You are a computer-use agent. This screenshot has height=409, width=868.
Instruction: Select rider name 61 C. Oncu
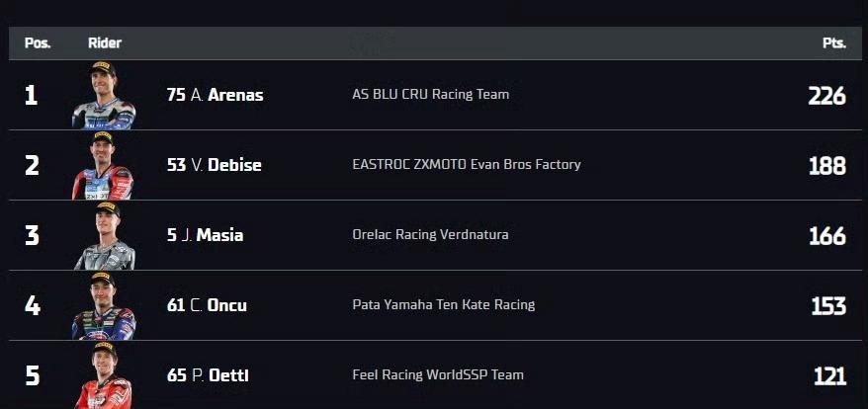[207, 305]
